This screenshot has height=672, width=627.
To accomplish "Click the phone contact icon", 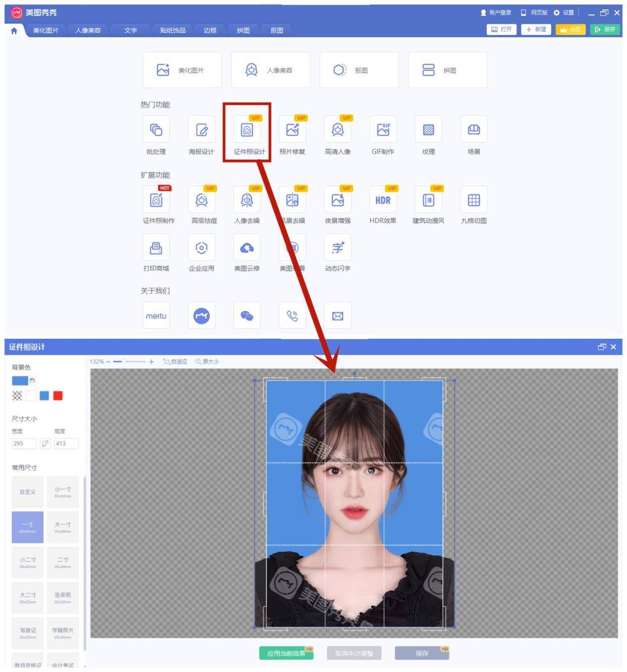I will (292, 316).
